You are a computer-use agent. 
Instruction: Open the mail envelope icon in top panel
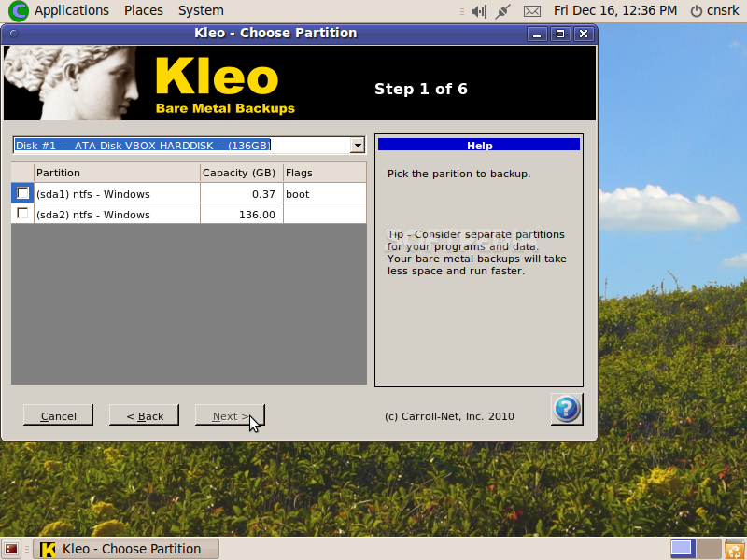tap(532, 11)
